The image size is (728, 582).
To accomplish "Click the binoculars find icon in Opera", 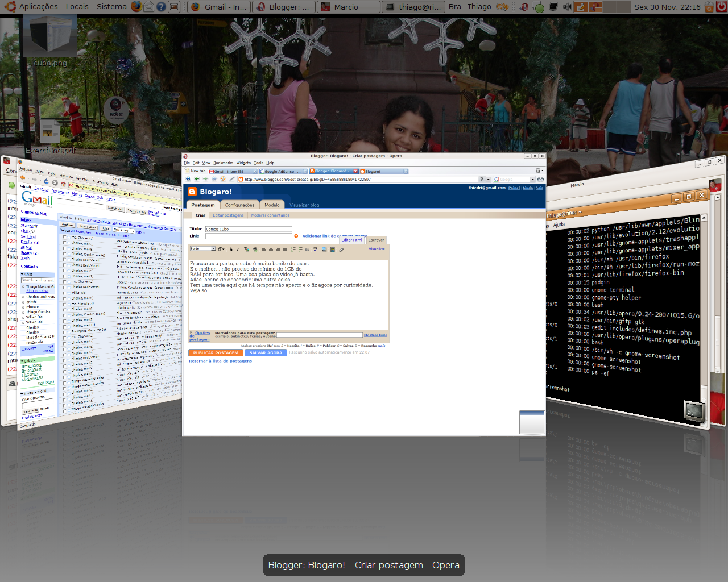I will coord(540,179).
